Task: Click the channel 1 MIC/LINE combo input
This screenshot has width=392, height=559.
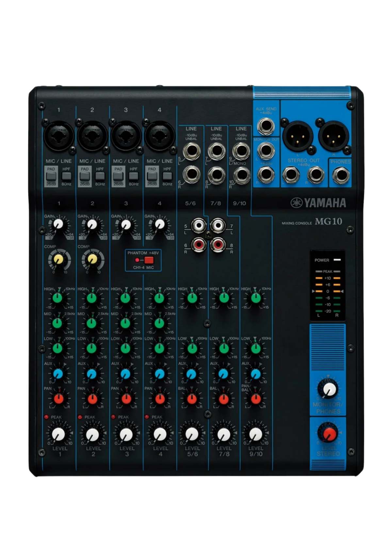Action: [58, 136]
